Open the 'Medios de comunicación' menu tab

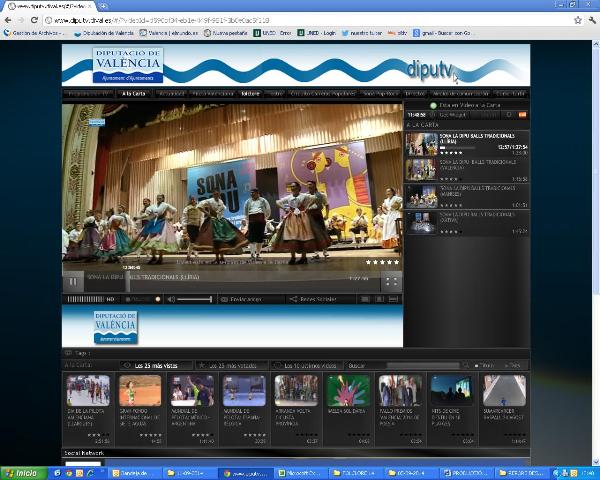click(x=460, y=93)
